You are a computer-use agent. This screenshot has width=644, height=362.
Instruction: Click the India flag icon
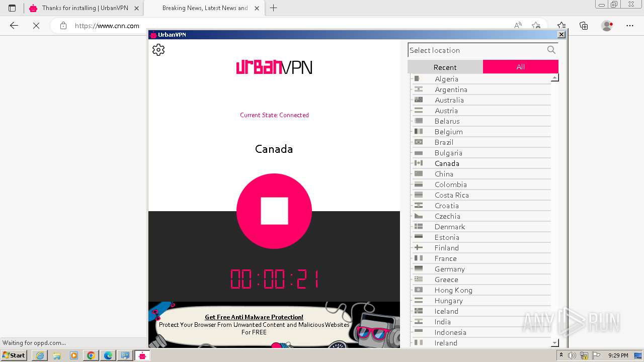419,321
